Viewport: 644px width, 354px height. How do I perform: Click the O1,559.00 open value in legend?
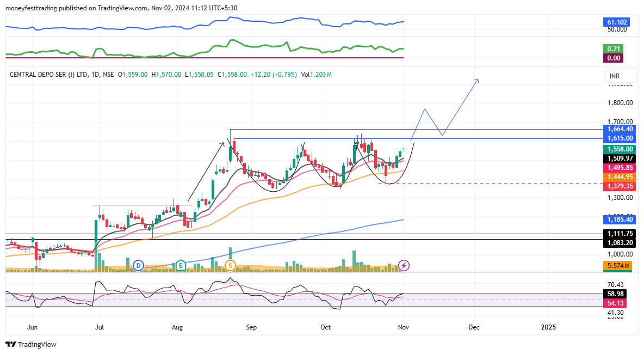click(x=132, y=75)
